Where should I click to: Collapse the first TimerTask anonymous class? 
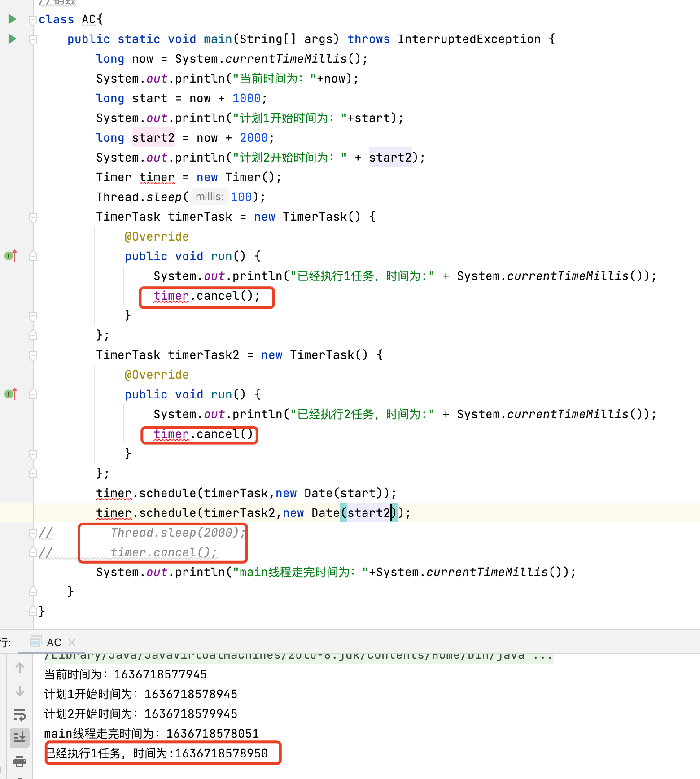click(x=33, y=217)
